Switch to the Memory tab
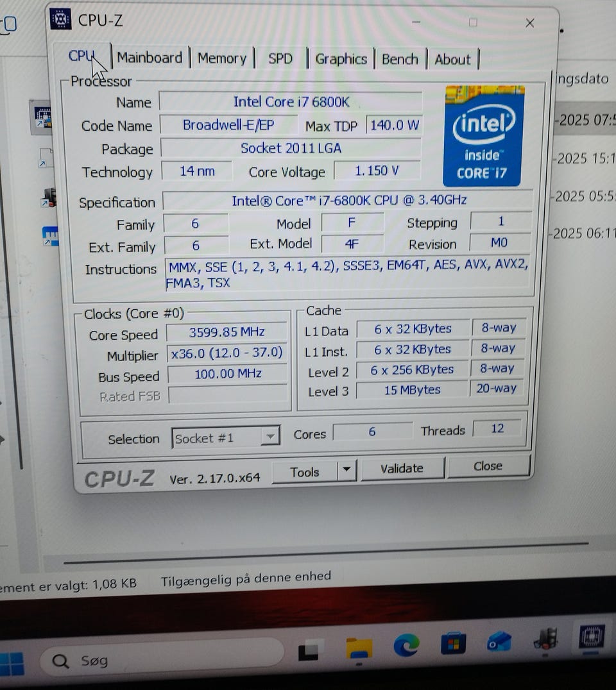 222,58
